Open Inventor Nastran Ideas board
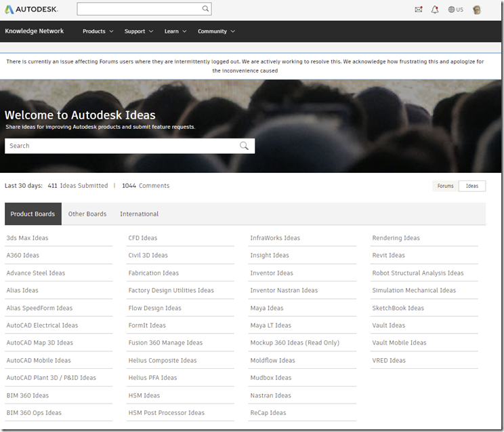Image resolution: width=504 pixels, height=432 pixels. point(284,290)
